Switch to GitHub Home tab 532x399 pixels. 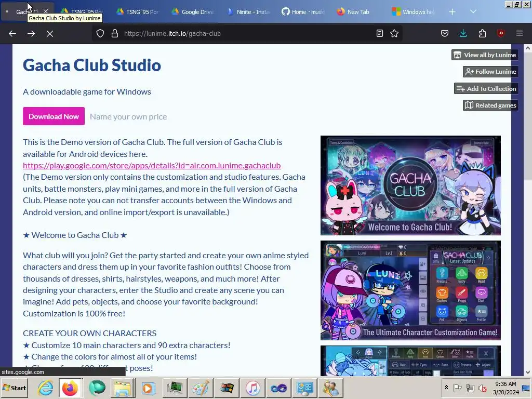(303, 12)
